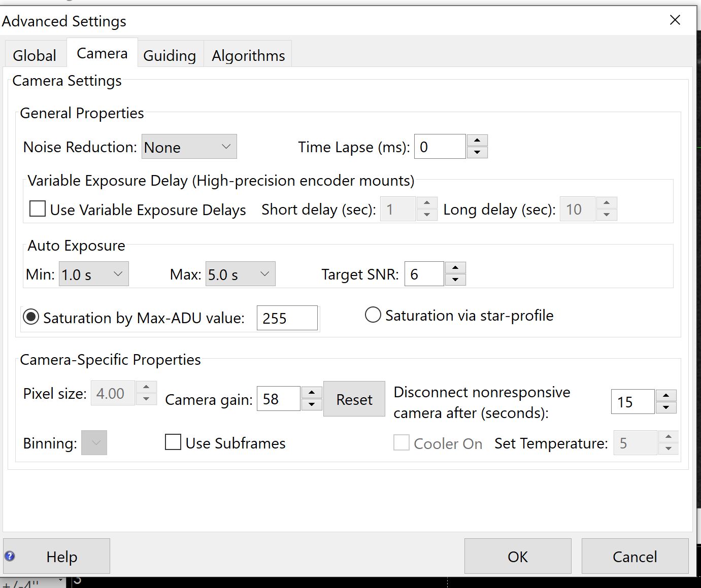
Task: Expand Auto Exposure Max dropdown
Action: 241,274
